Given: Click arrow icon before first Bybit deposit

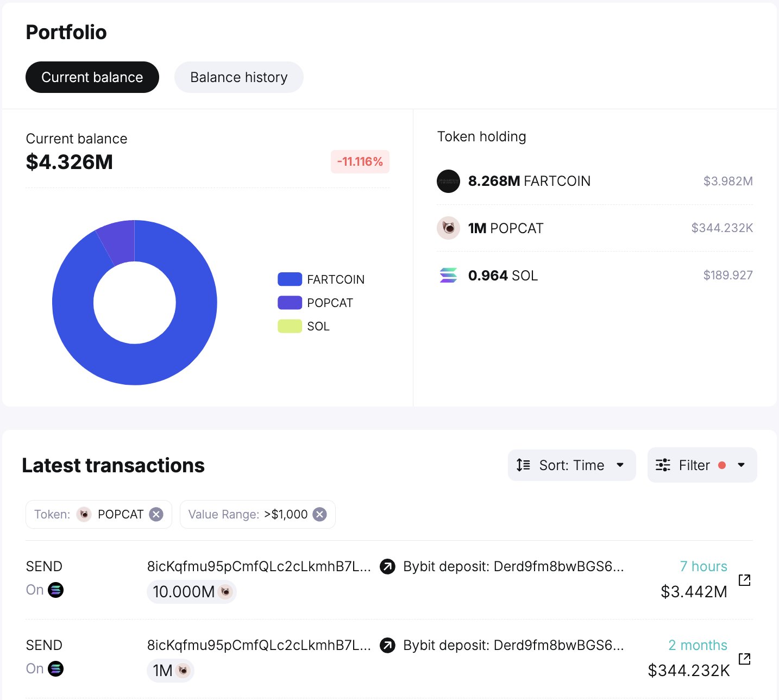Looking at the screenshot, I should [387, 567].
